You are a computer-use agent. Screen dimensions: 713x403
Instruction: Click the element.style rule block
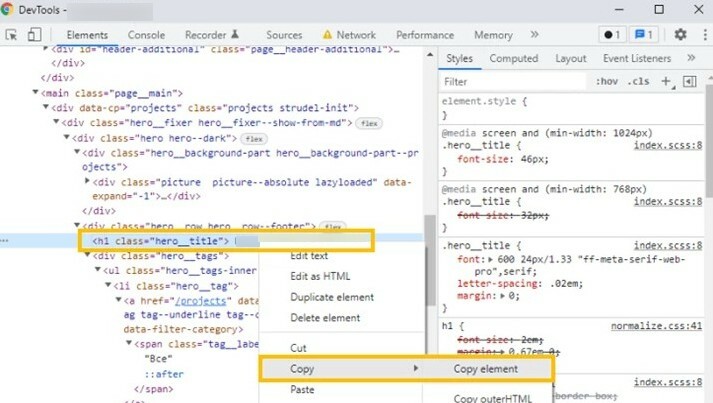(x=571, y=108)
